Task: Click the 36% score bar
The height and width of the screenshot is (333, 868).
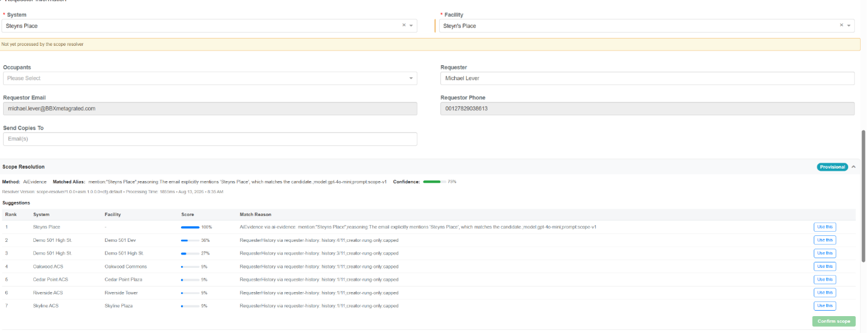Action: point(190,240)
